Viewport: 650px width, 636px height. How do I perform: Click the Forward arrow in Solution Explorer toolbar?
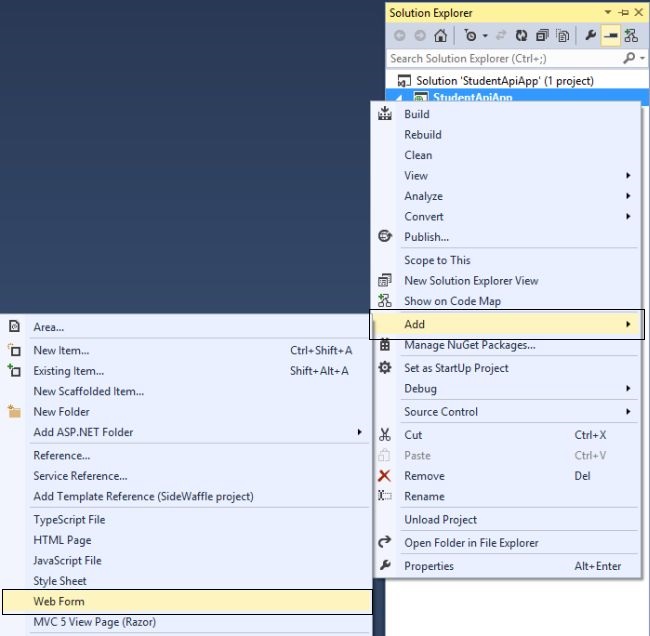pos(420,36)
